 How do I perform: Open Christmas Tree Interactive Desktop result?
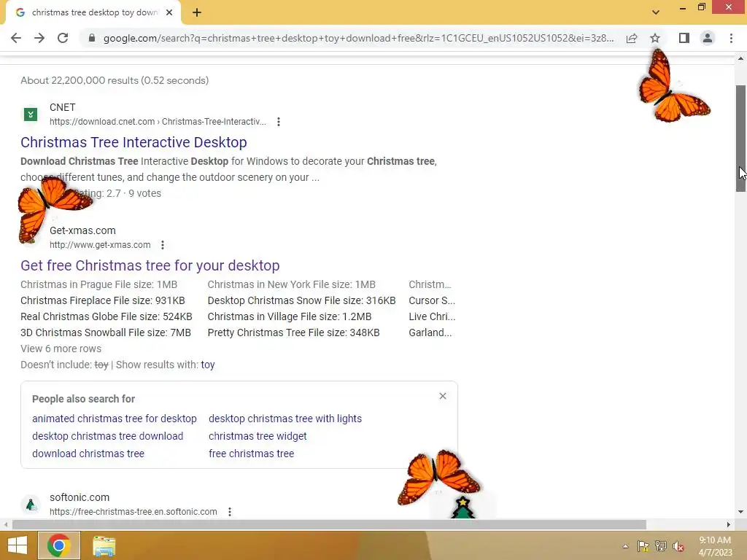click(x=134, y=142)
